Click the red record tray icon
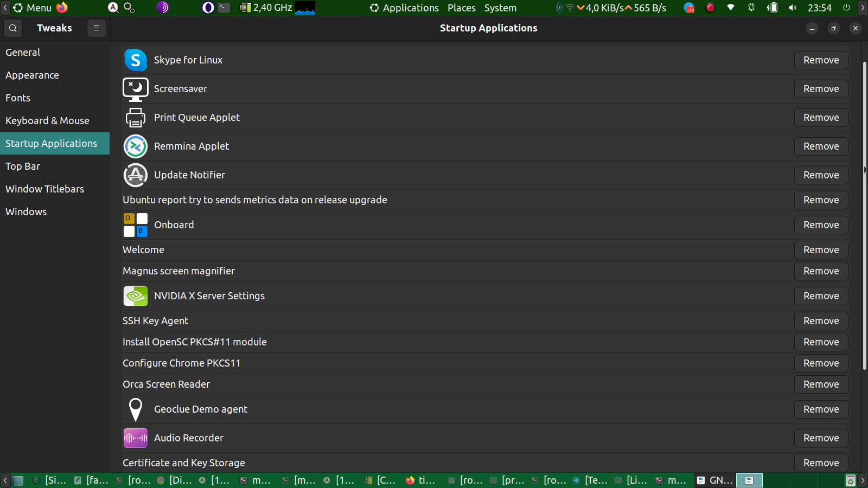The width and height of the screenshot is (868, 488). click(x=710, y=8)
